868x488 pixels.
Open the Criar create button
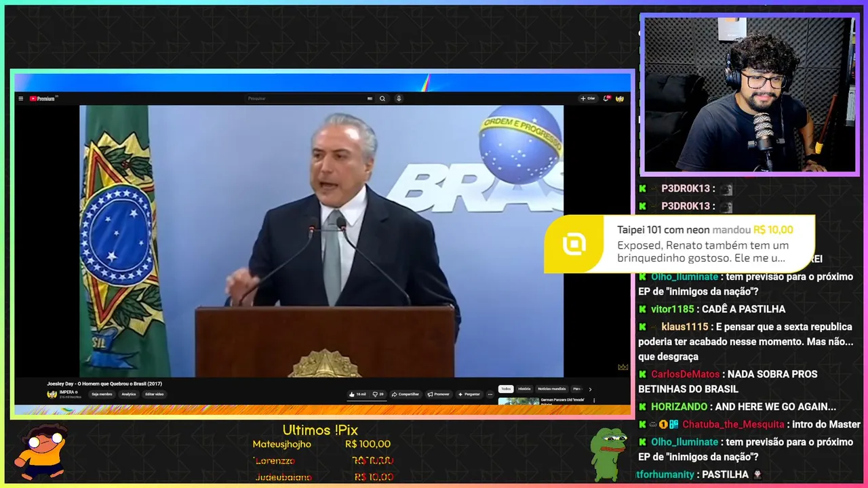coord(587,98)
